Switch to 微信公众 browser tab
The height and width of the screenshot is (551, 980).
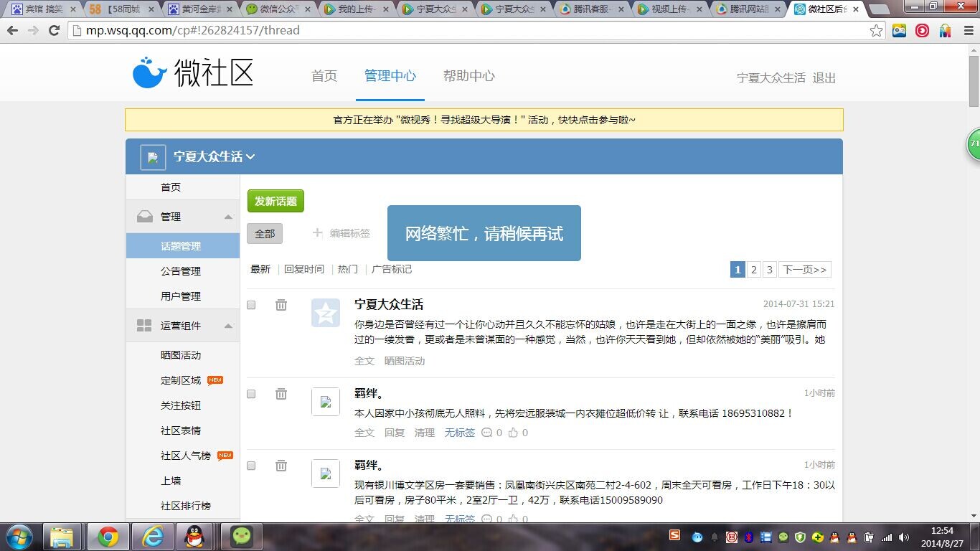tap(278, 9)
